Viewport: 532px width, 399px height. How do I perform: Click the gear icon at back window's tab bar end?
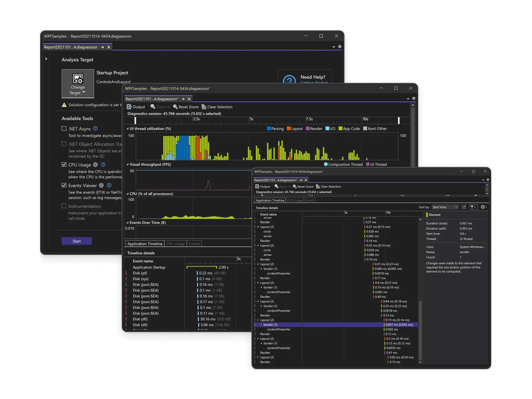point(340,47)
